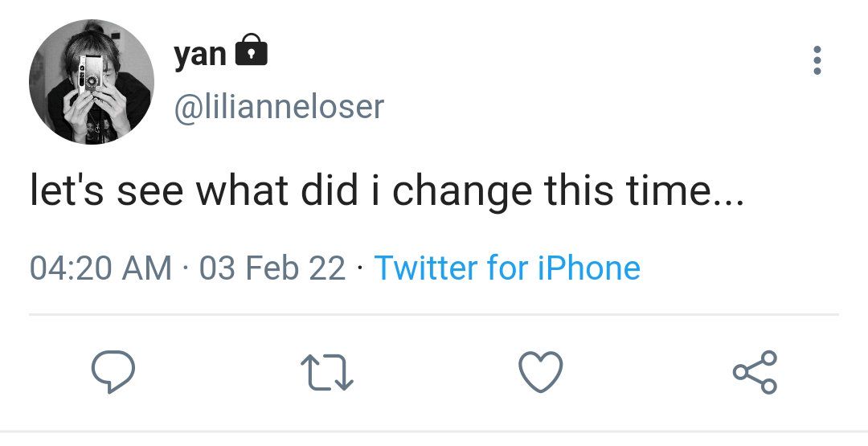The width and height of the screenshot is (868, 446).
Task: Open the share icon for this tweet
Action: tap(755, 372)
